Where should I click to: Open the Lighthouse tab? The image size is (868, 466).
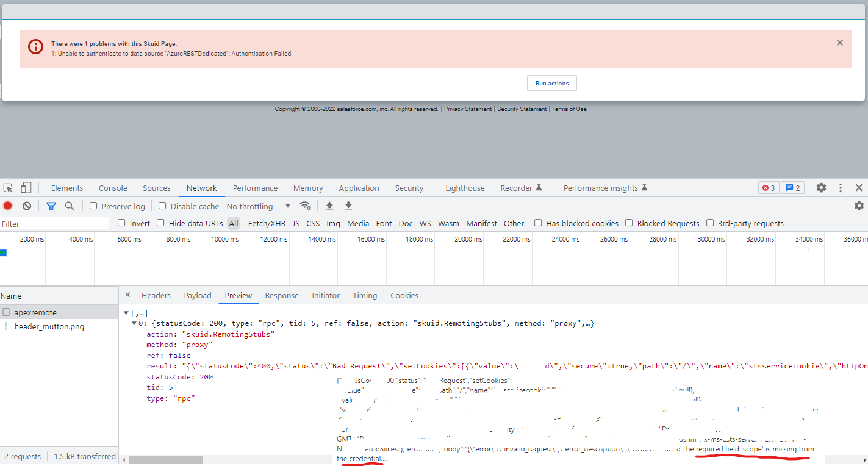click(465, 188)
